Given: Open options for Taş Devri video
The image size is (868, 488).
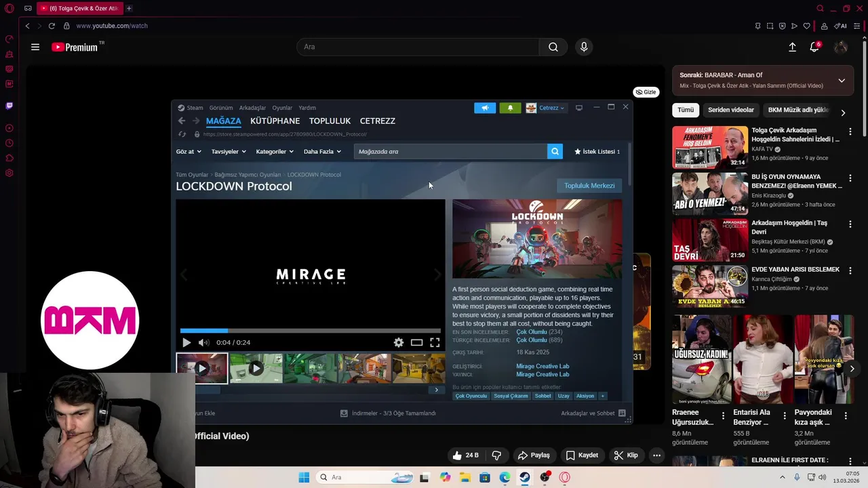Looking at the screenshot, I should [x=850, y=224].
